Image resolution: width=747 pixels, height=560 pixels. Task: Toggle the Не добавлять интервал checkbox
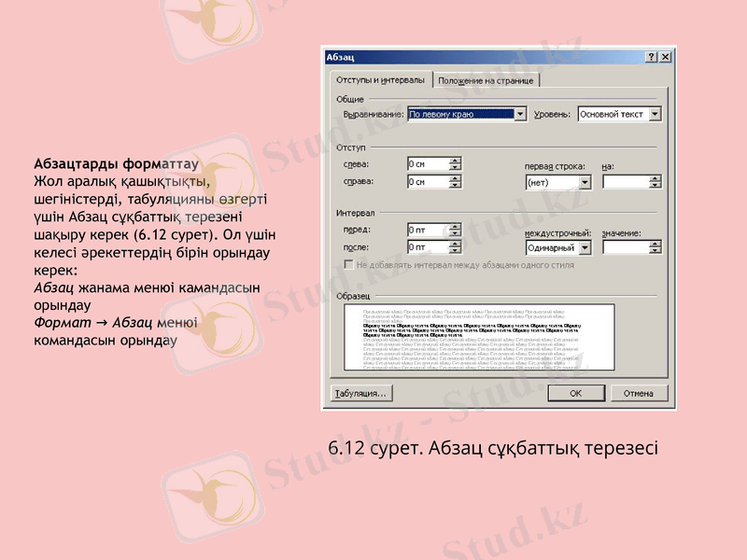click(x=346, y=262)
